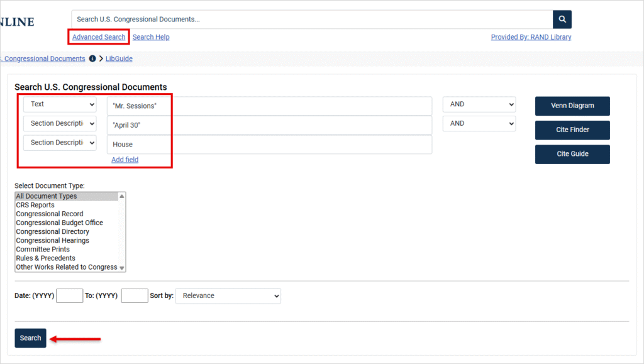Click the Add field link

pos(125,160)
